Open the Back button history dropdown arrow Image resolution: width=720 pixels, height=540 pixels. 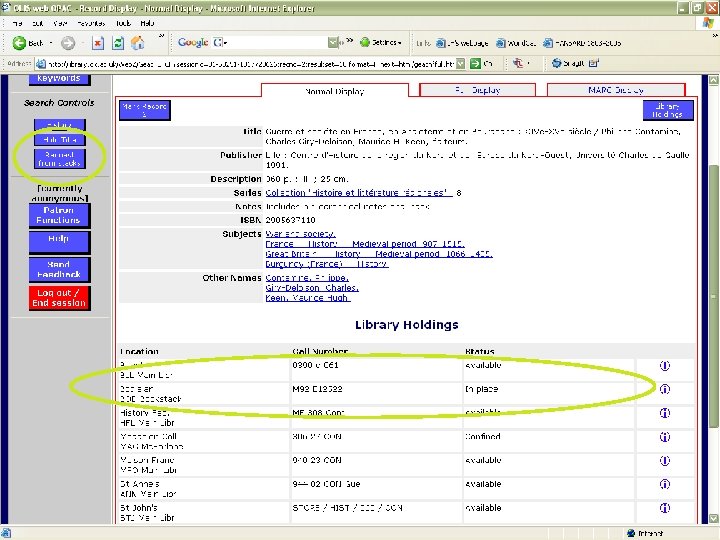[52, 43]
